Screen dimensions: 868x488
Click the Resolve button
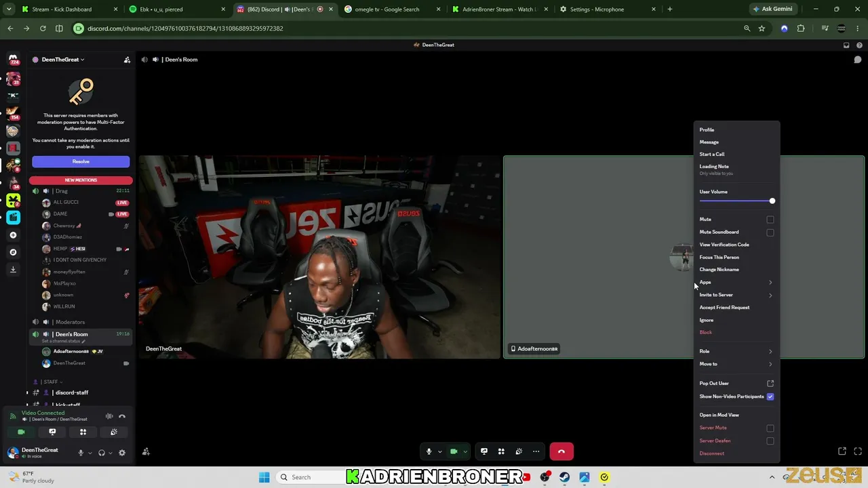81,161
